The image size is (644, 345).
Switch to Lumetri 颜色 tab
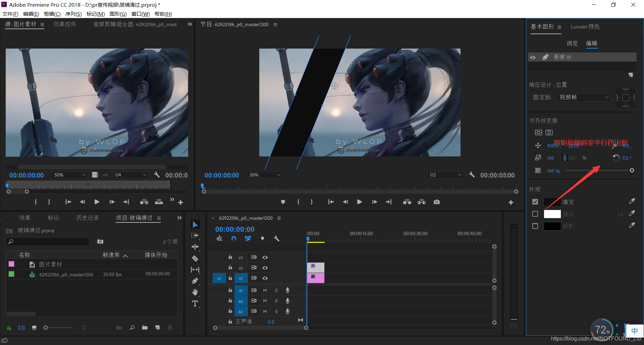click(585, 27)
